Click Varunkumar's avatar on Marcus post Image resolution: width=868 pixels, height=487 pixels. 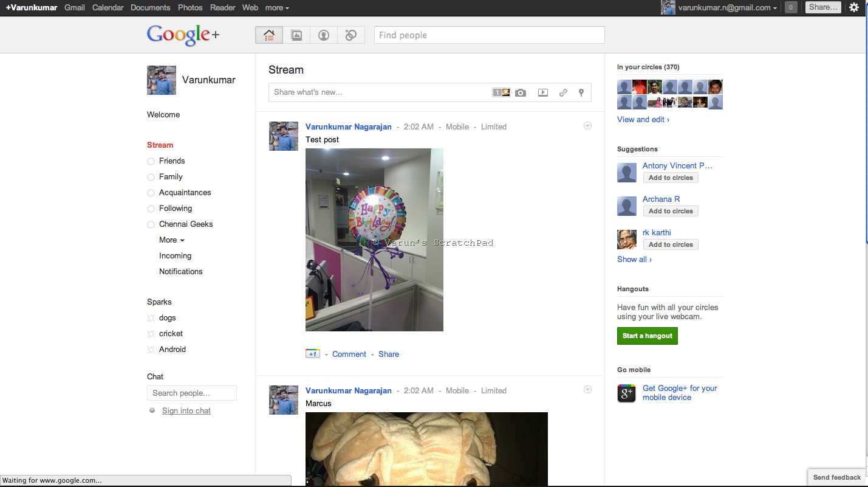284,400
